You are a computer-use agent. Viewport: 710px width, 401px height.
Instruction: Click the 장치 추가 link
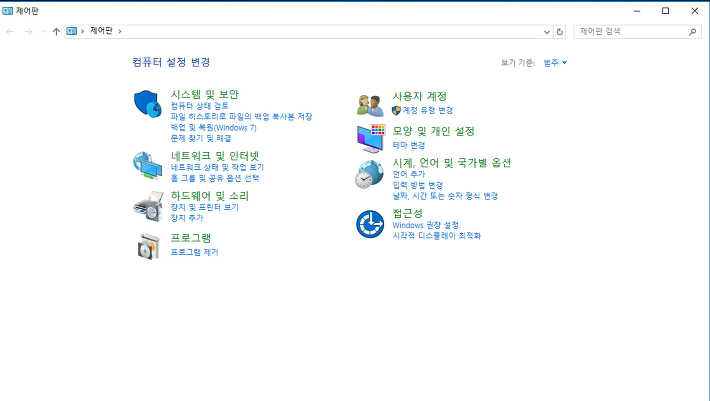point(187,218)
